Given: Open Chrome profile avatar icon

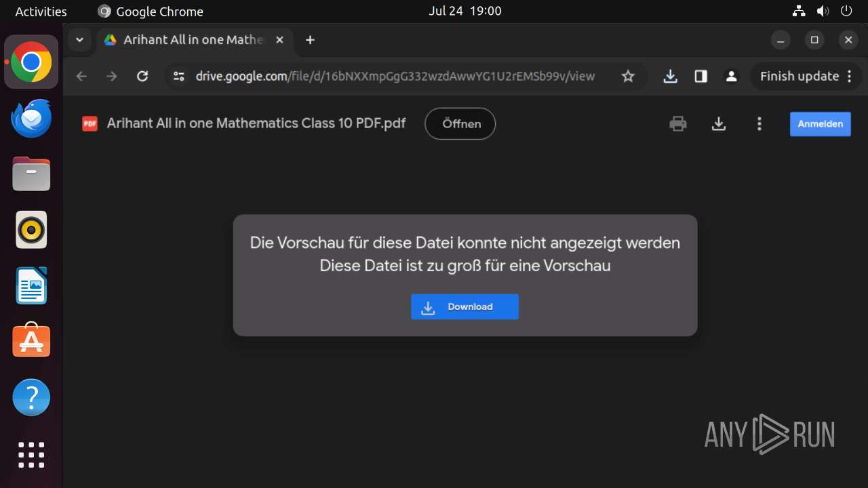Looking at the screenshot, I should tap(731, 77).
